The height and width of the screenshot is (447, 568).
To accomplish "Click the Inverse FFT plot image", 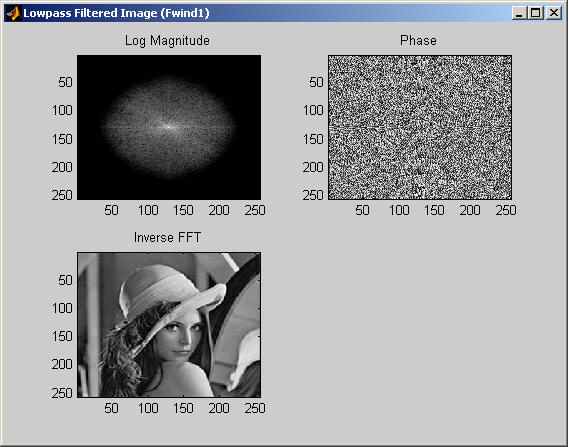I will (x=169, y=325).
